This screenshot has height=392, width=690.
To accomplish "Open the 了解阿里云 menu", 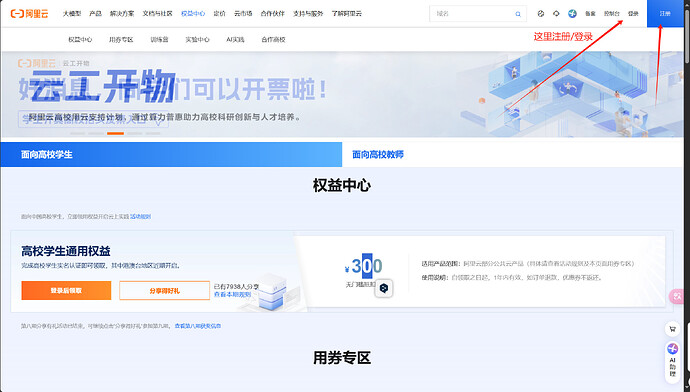I will coord(347,14).
